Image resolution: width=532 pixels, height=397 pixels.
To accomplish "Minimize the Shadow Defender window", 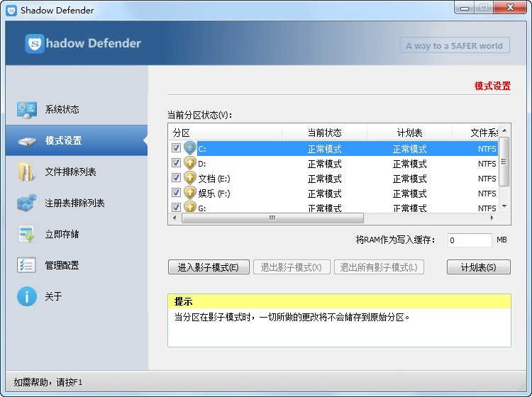I will pos(465,8).
